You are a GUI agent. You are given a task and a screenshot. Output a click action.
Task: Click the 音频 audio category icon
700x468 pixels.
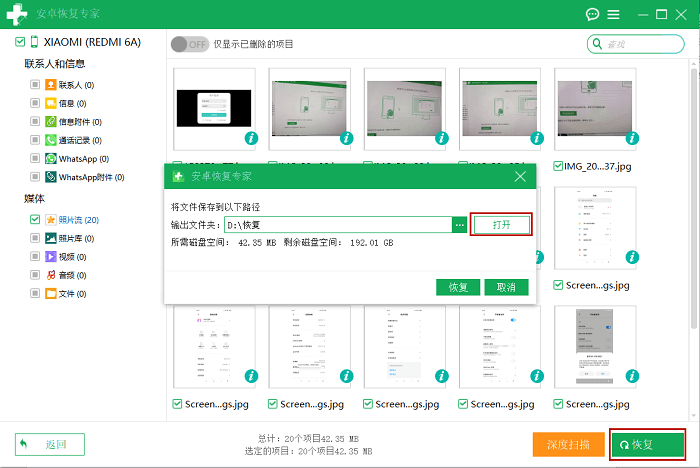coord(50,274)
